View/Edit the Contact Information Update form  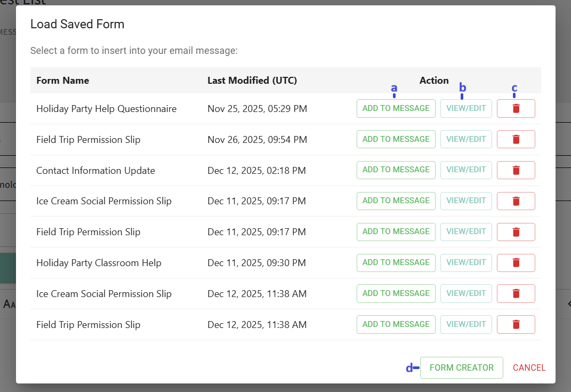pos(466,170)
